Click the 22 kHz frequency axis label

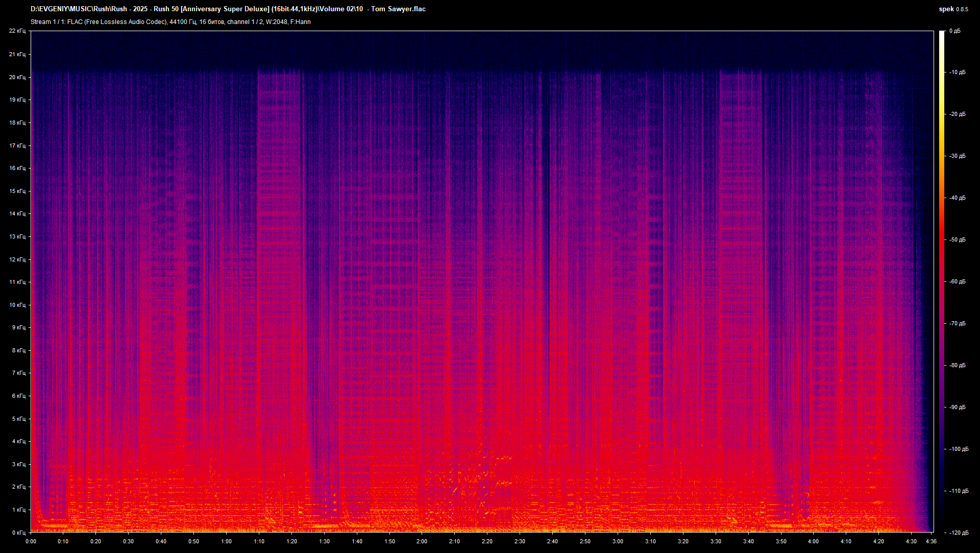[17, 31]
